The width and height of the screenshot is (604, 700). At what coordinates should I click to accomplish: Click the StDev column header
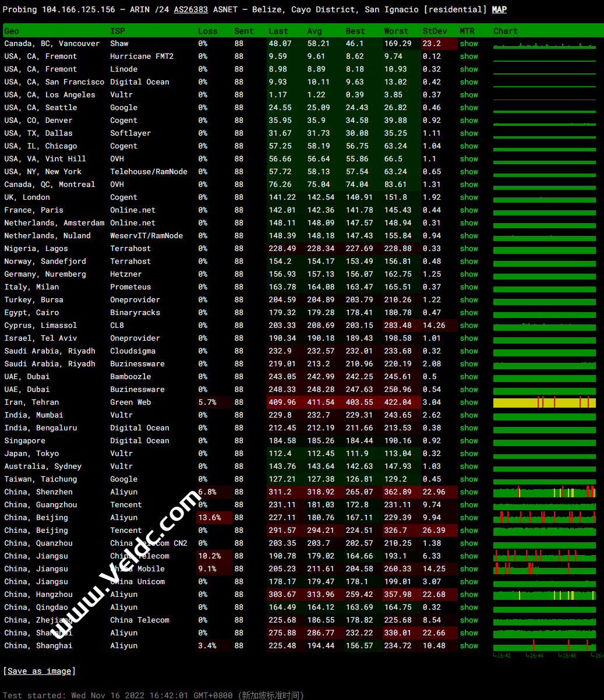[435, 31]
